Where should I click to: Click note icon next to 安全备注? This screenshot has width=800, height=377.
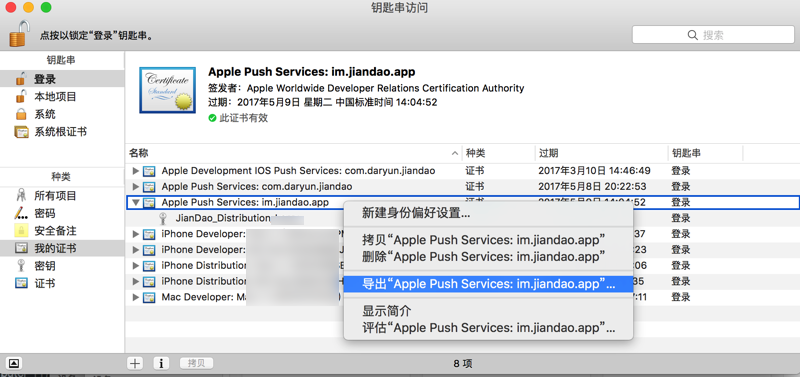(21, 231)
